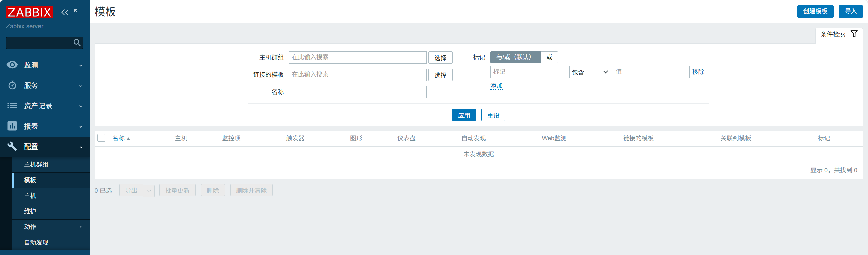Click the 显示 0，共找到 0 text
Screen dimensions: 868x255
834,170
